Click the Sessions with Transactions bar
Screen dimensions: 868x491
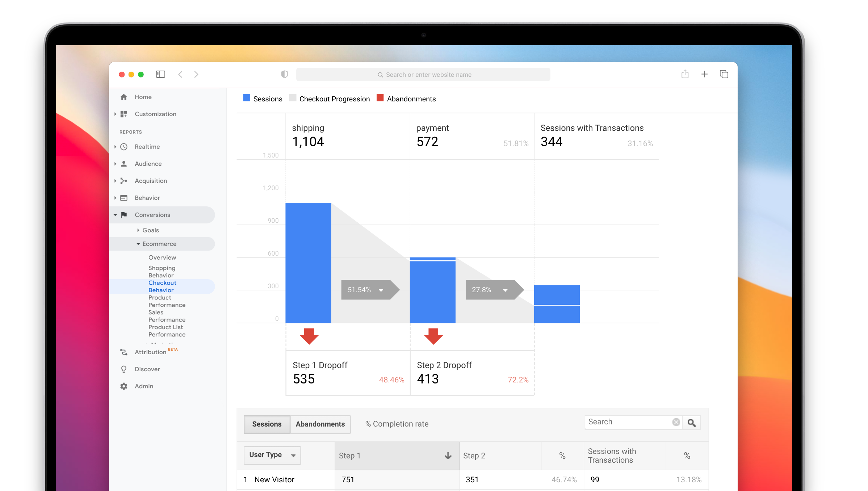click(x=557, y=304)
